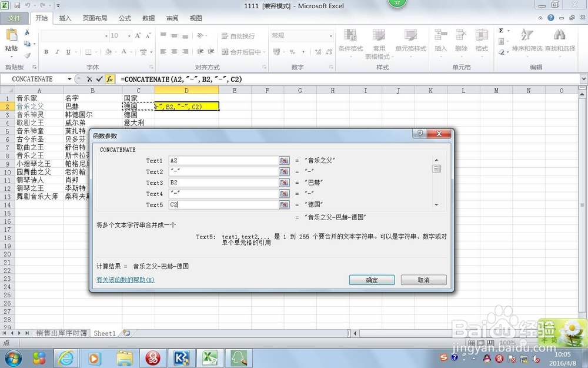Open the File (文件) tab
588x368 pixels.
click(x=14, y=18)
